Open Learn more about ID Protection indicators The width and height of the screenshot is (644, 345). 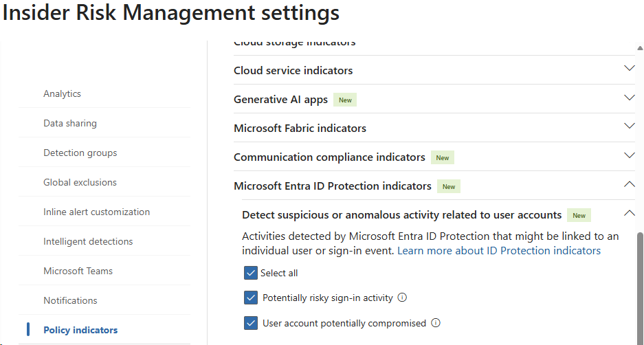click(499, 251)
